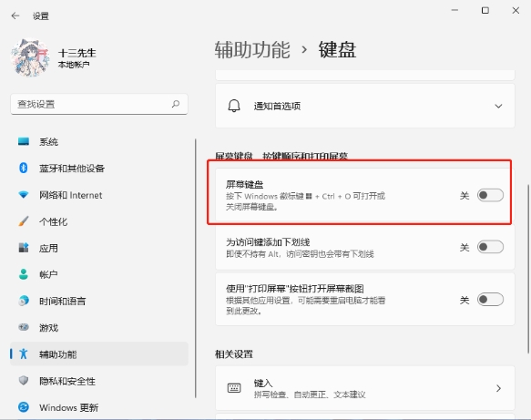This screenshot has width=531, height=420.
Task: Click the shield icon for 隐私和安全性
Action: [x=24, y=381]
